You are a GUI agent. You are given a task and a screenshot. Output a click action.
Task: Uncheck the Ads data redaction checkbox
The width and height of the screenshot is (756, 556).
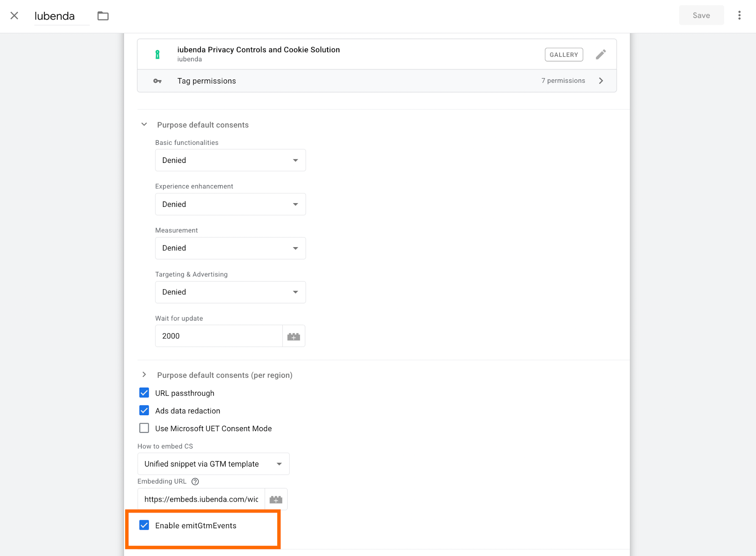(144, 410)
